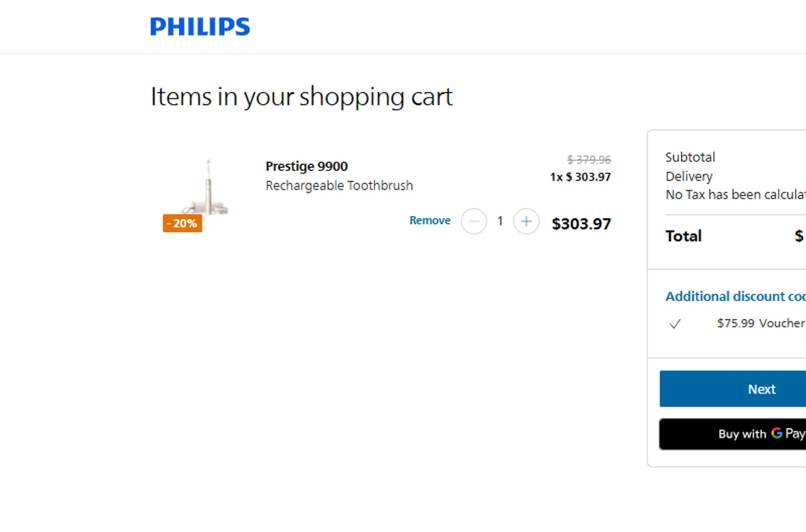The image size is (806, 532).
Task: Pay using Buy with G Pay
Action: click(x=761, y=434)
